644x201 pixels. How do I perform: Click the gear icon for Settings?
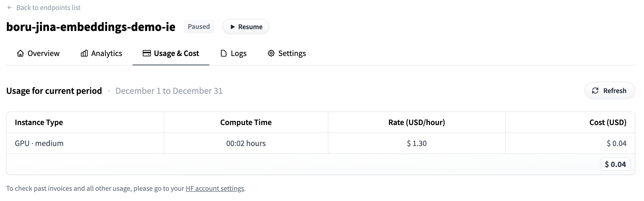click(271, 53)
